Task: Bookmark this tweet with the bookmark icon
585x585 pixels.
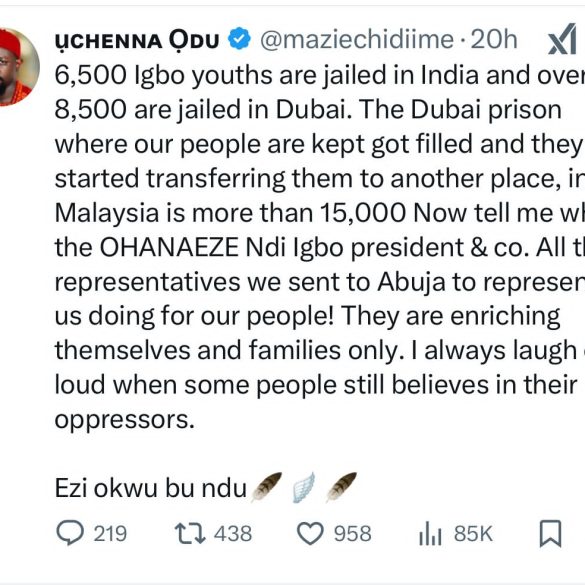Action: pos(551,534)
